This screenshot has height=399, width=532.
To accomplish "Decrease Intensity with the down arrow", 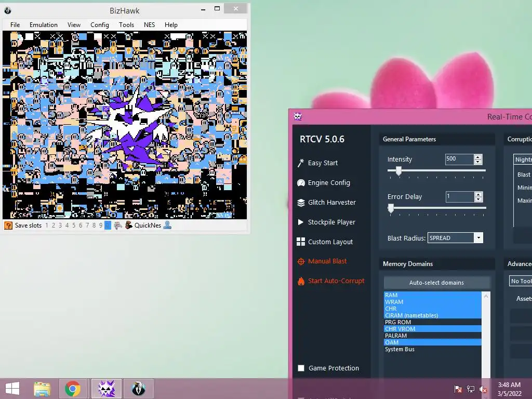I will tap(478, 162).
